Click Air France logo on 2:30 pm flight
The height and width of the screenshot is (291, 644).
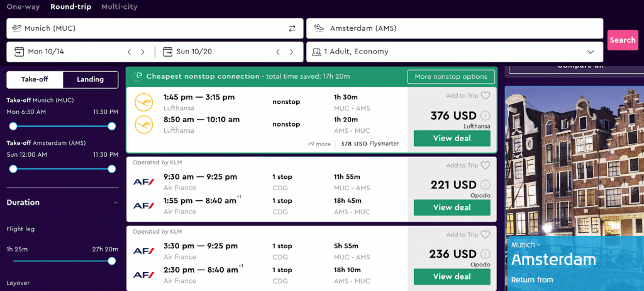coord(144,275)
